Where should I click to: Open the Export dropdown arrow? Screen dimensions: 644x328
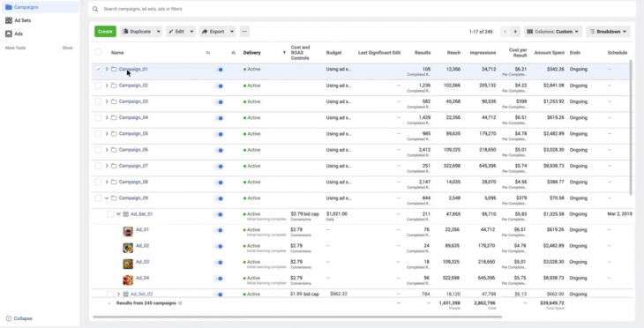(x=232, y=31)
